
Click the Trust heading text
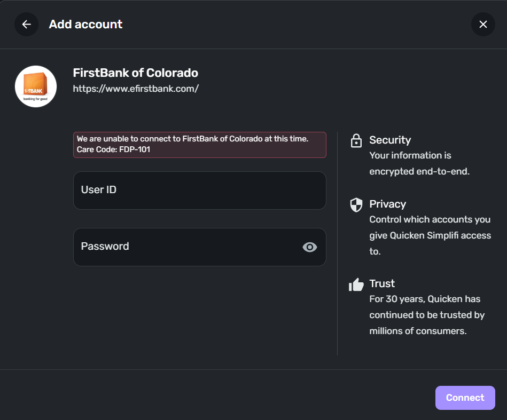[382, 283]
